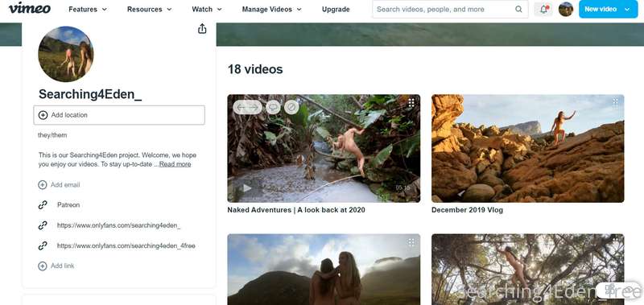Viewport: 644px width, 305px height.
Task: Open the December 2019 Vlog thumbnail
Action: pyautogui.click(x=528, y=148)
